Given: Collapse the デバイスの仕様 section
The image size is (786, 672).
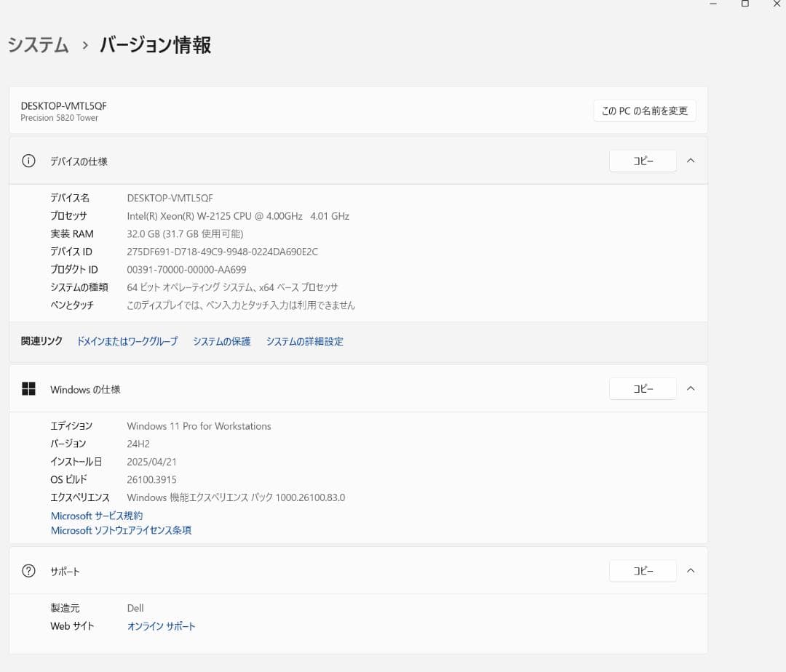Looking at the screenshot, I should coord(691,161).
